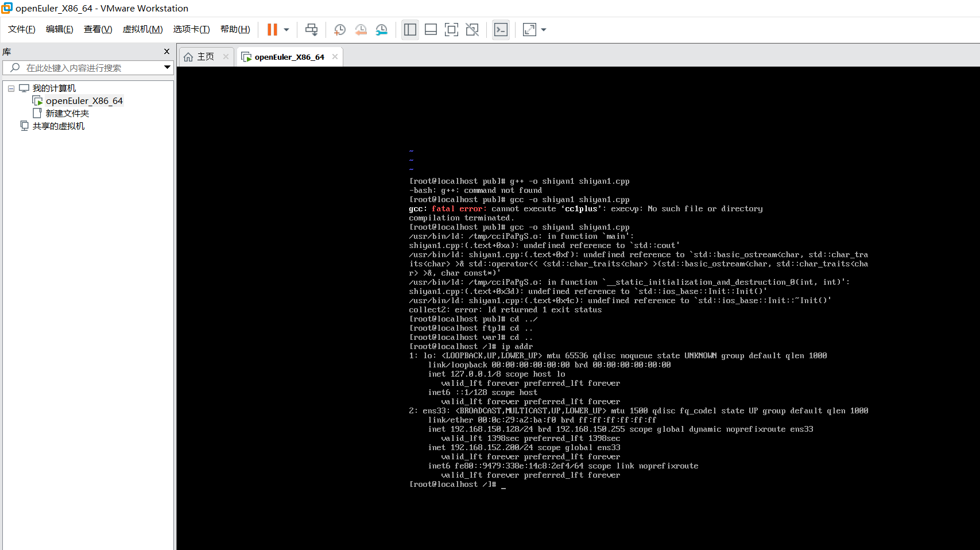
Task: Suspend the virtual machine with the pause icon
Action: 272,29
